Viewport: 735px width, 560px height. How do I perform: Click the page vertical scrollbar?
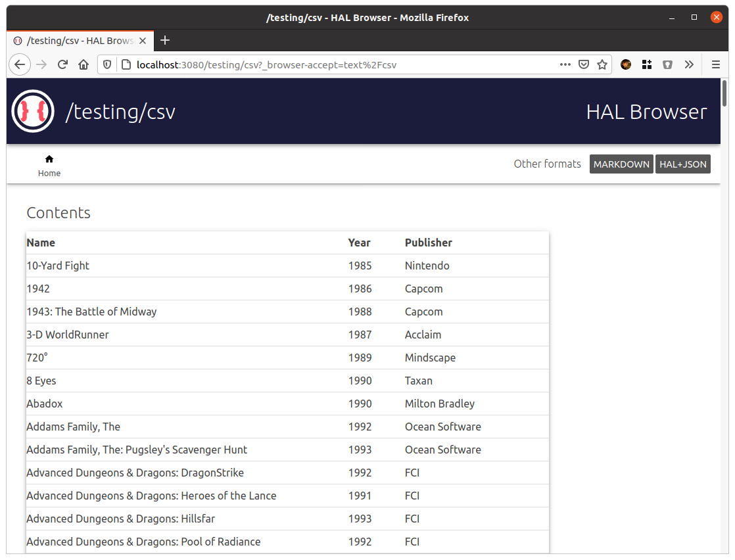pyautogui.click(x=724, y=94)
